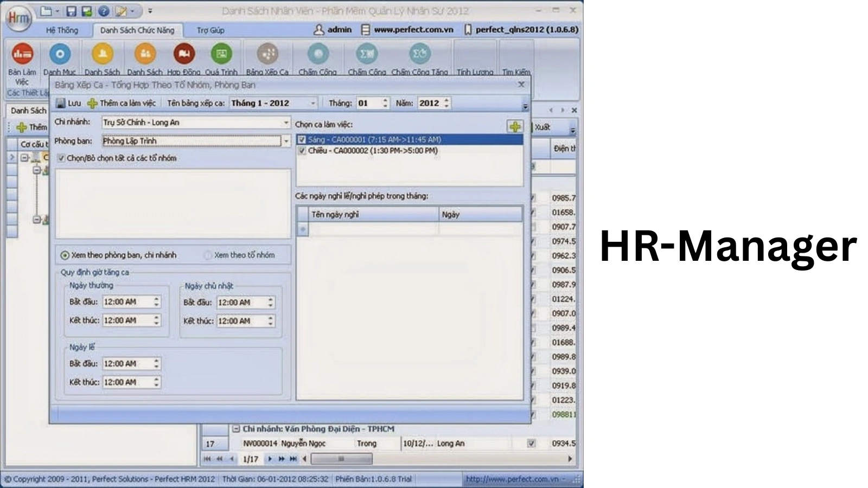This screenshot has width=868, height=488.
Task: Collapse Chi nhánh: Văn Phòng Đại Diện group
Action: [x=236, y=429]
